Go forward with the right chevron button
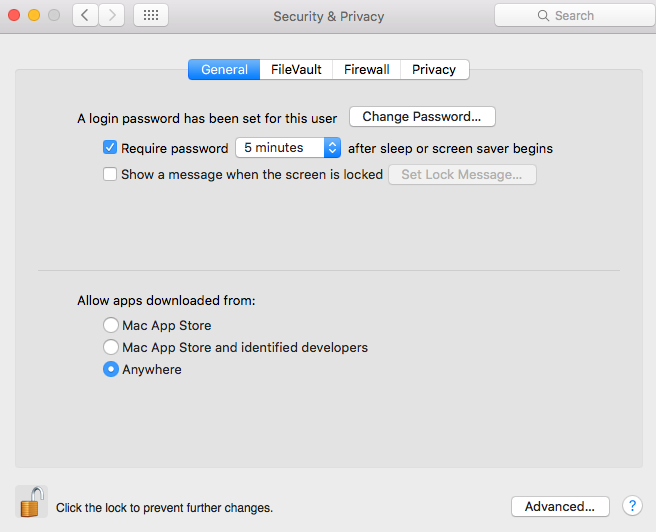The width and height of the screenshot is (656, 532). click(x=112, y=15)
